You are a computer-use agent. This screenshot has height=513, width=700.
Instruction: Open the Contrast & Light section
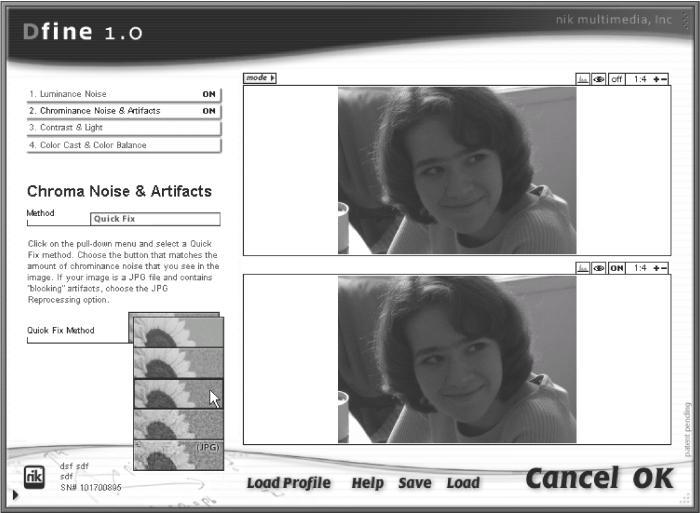[124, 128]
